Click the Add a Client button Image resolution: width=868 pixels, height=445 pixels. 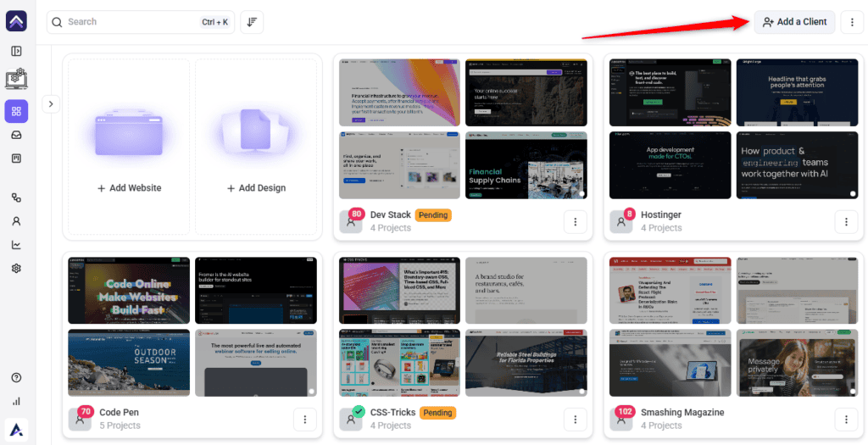(x=794, y=22)
